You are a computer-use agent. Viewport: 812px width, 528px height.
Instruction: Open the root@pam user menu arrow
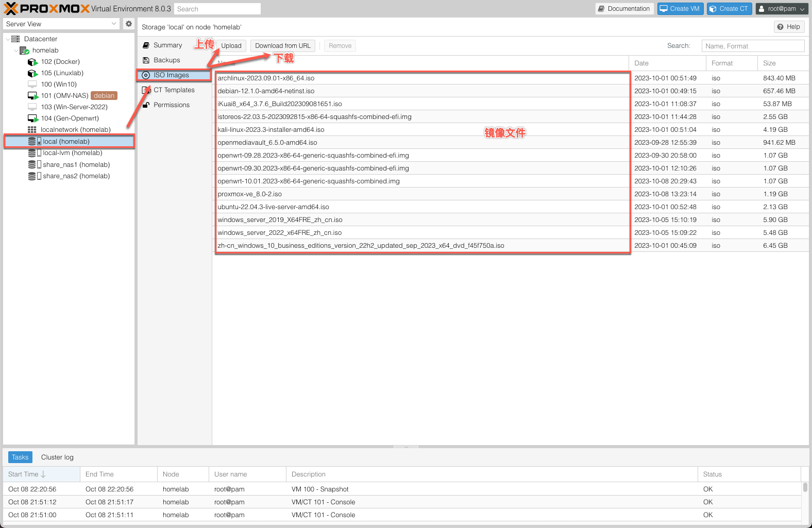click(802, 9)
